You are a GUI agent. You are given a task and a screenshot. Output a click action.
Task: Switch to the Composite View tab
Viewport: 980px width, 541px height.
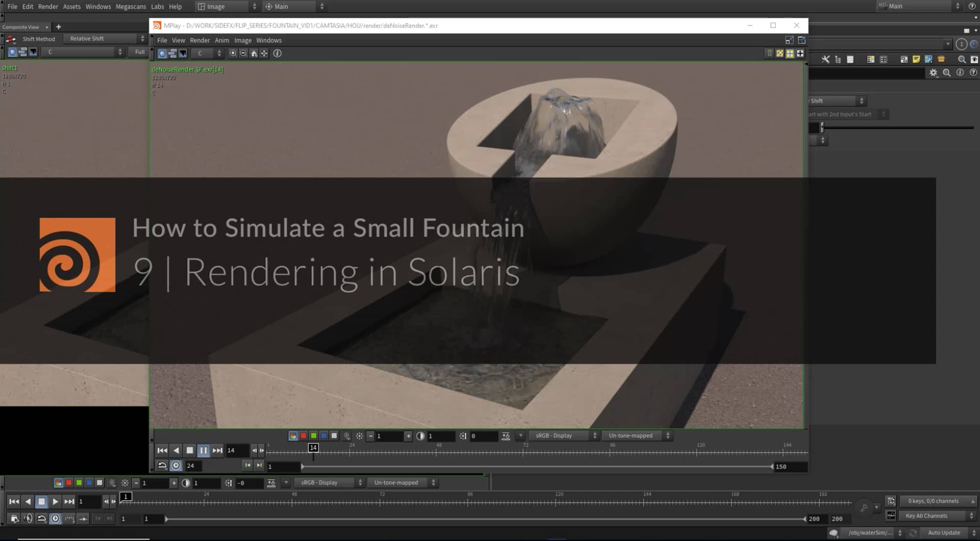coord(21,27)
